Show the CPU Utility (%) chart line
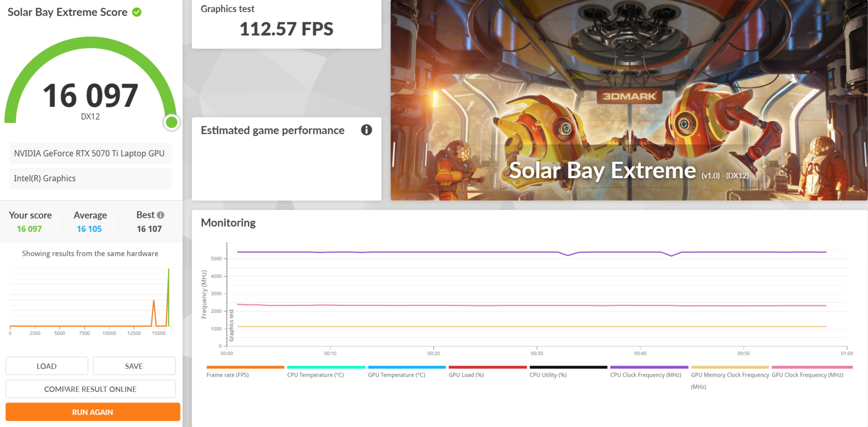 coord(548,375)
